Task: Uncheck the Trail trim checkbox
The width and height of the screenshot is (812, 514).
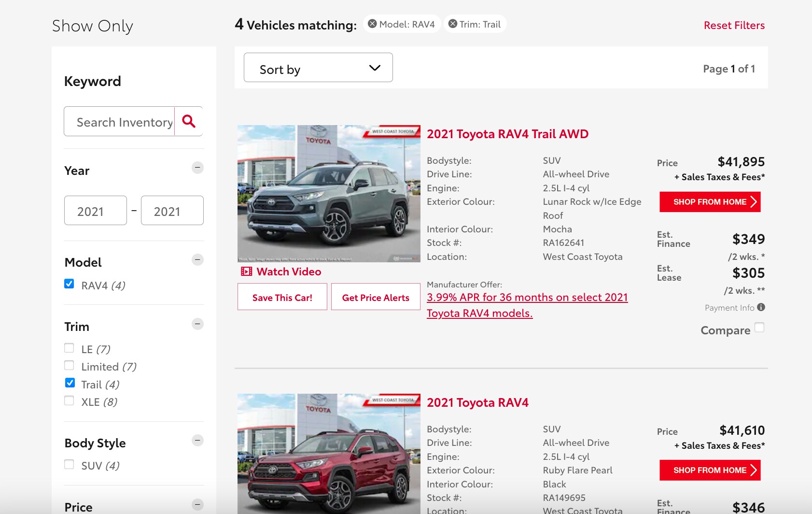Action: 70,383
